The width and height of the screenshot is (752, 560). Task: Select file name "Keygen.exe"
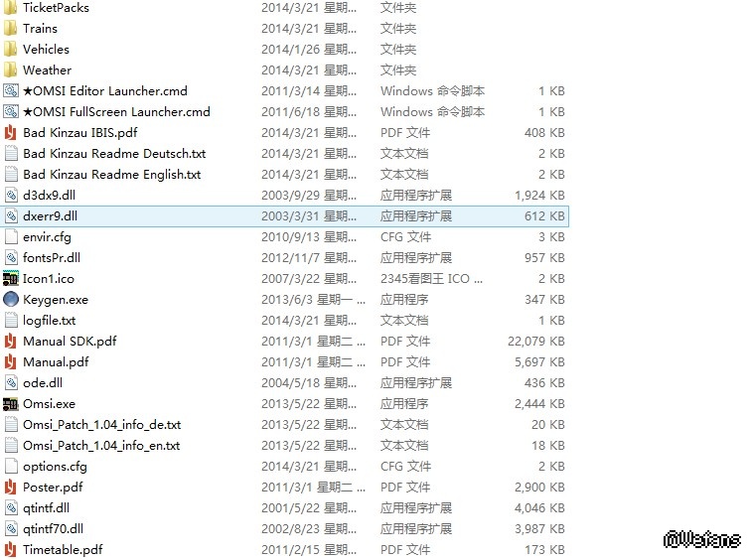click(56, 300)
